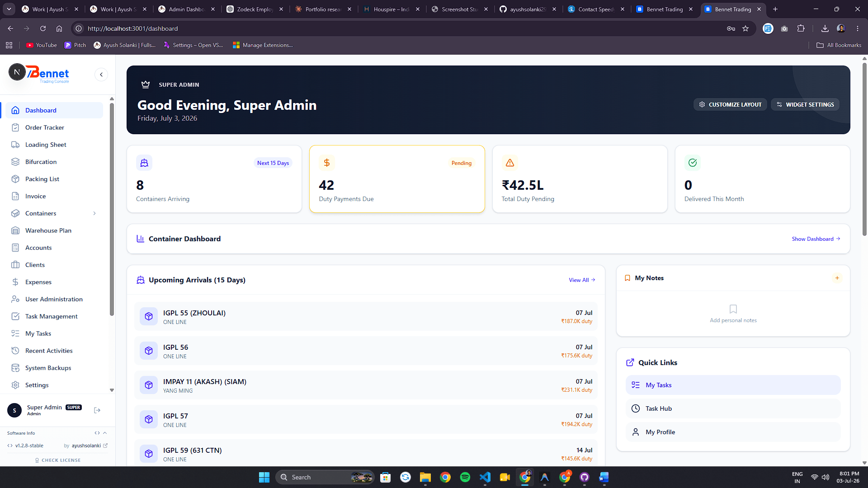Switch to the Admin Dashboard browser tab

[187, 9]
